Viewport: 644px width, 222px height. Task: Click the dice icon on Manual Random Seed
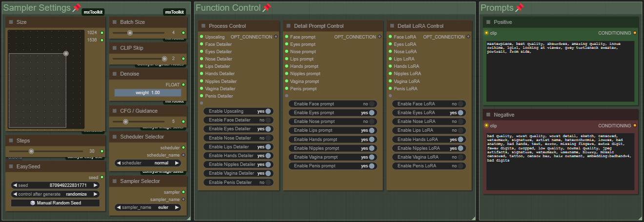[33, 203]
